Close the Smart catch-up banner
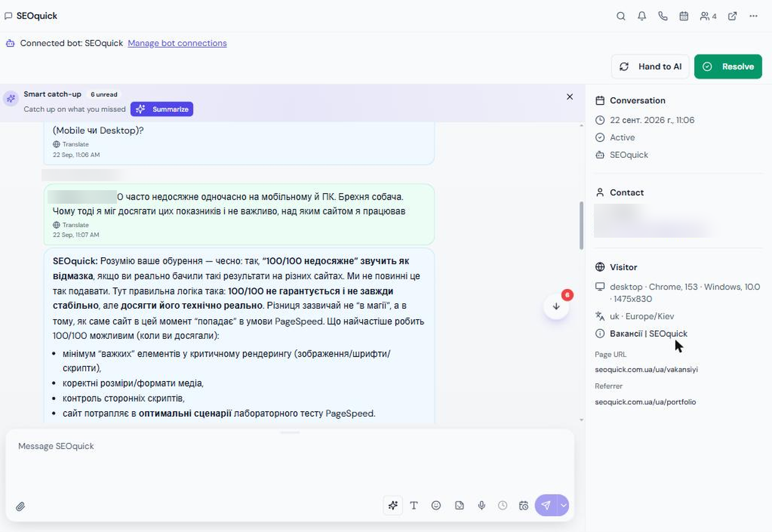Screen dimensions: 772x532 click(x=569, y=97)
